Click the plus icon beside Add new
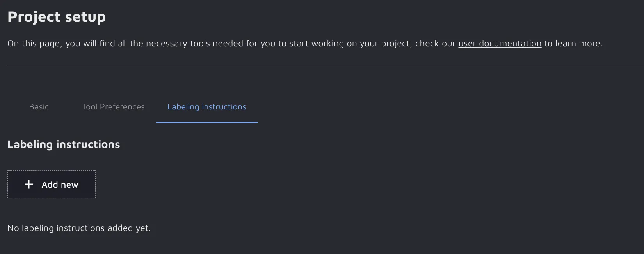 coord(29,184)
